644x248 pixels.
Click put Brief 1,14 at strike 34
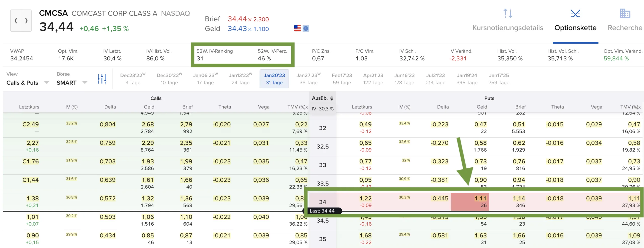[x=519, y=199]
